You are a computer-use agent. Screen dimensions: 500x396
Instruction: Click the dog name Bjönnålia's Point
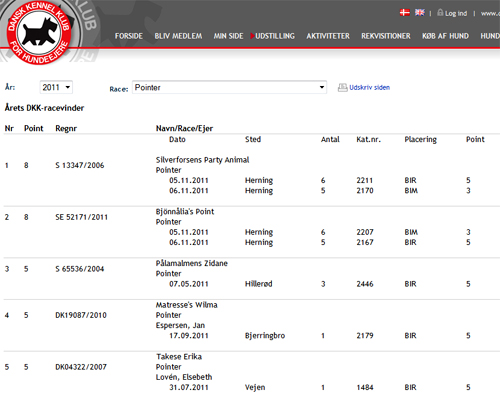point(185,212)
